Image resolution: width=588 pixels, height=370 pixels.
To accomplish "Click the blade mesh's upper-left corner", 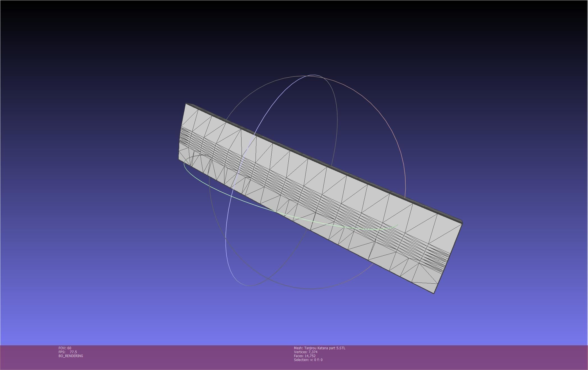I will (186, 105).
